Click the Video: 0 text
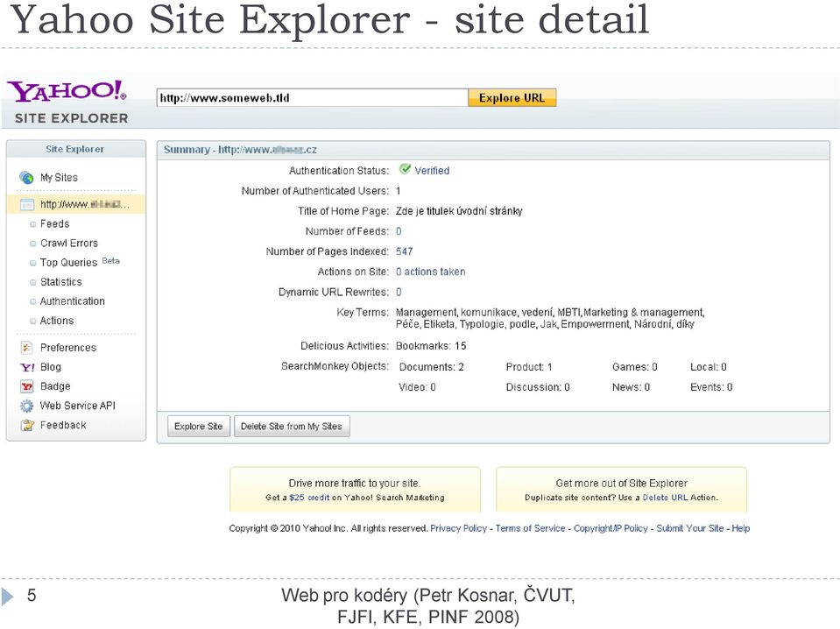The image size is (840, 629). click(x=417, y=387)
